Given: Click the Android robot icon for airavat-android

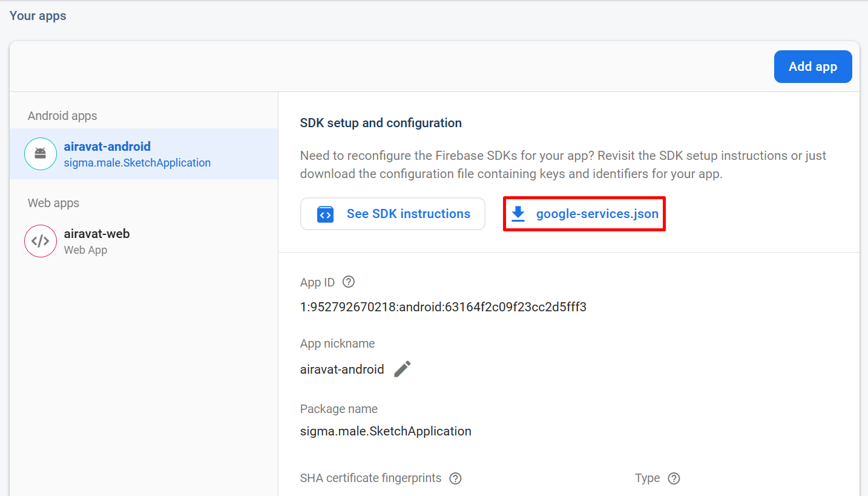Looking at the screenshot, I should tap(41, 154).
